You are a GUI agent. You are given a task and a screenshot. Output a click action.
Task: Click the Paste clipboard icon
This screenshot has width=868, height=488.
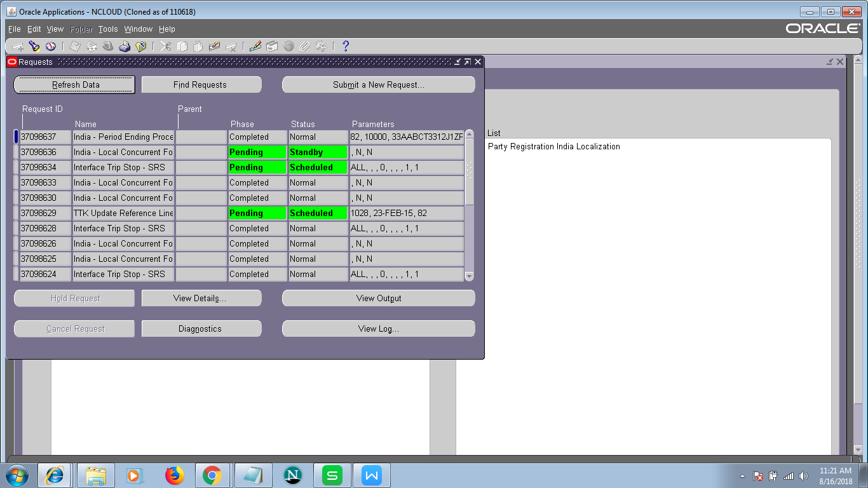[x=198, y=46]
